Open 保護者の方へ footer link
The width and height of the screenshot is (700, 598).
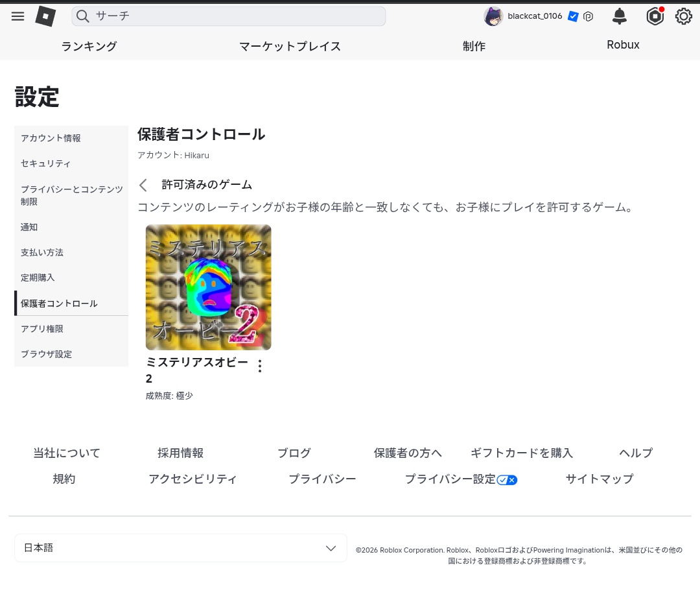(x=408, y=453)
